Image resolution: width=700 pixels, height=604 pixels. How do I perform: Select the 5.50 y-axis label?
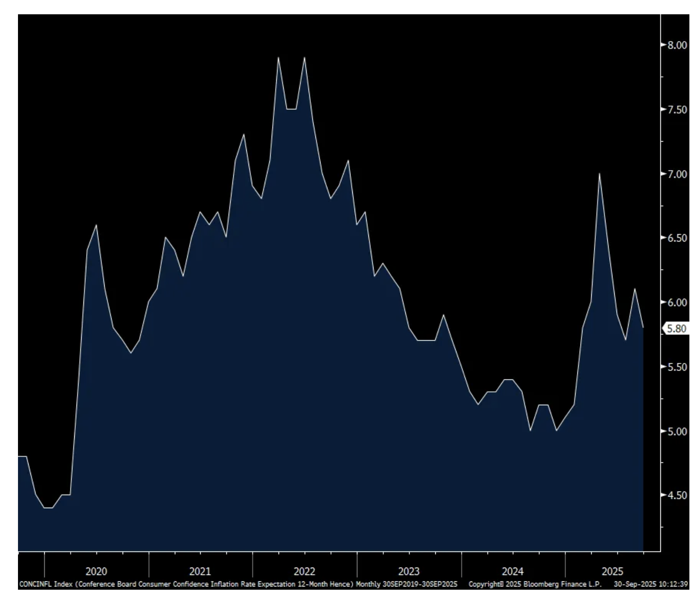click(677, 367)
